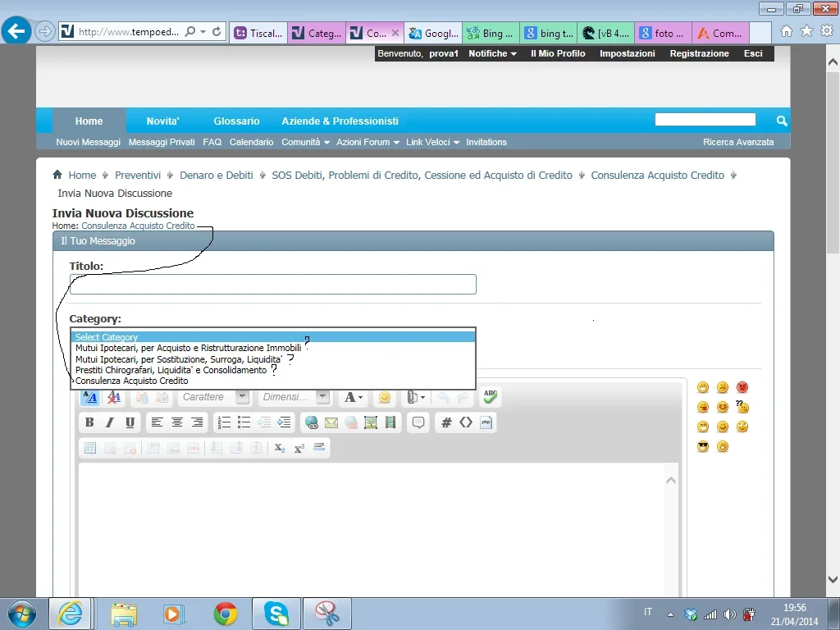This screenshot has height=630, width=840.
Task: Click the remove text formatting icon
Action: 113,397
